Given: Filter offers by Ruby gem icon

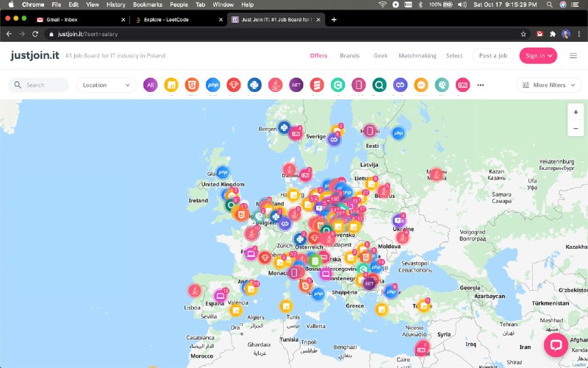Looking at the screenshot, I should pyautogui.click(x=234, y=85).
